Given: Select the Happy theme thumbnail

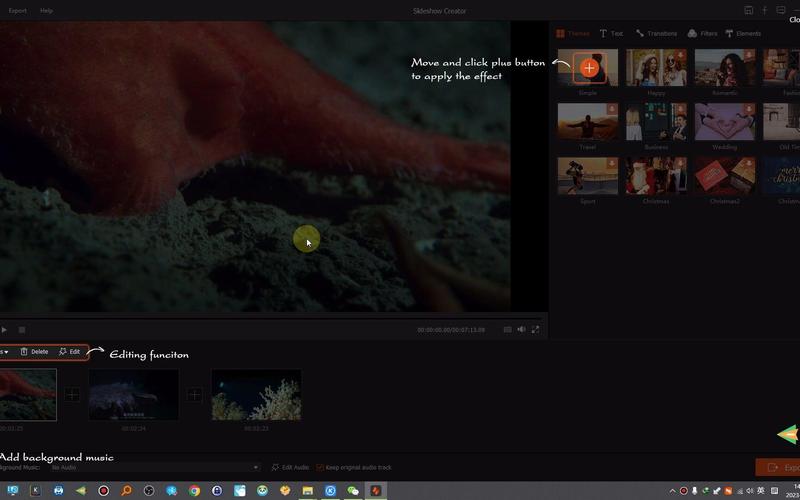Looking at the screenshot, I should (x=656, y=67).
